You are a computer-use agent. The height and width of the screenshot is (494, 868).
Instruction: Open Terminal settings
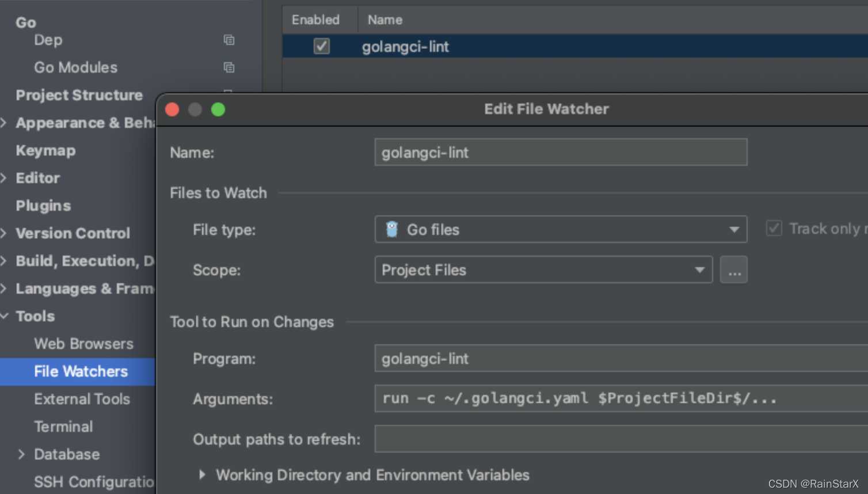pyautogui.click(x=63, y=427)
